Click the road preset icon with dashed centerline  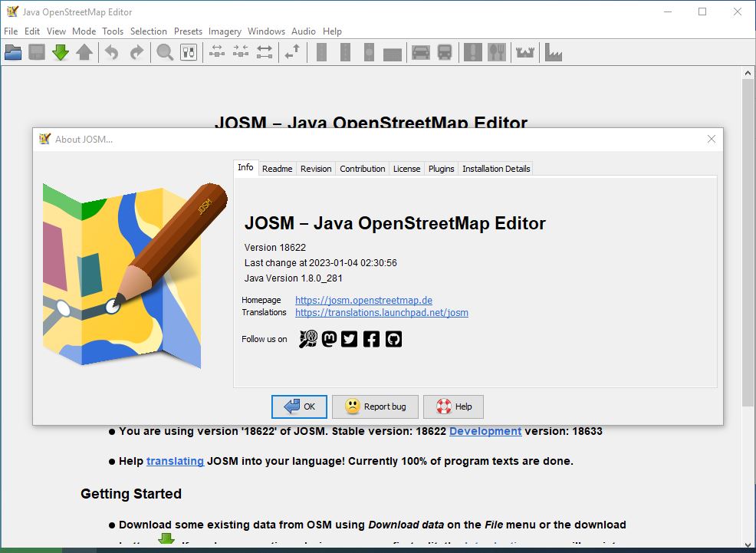click(345, 52)
